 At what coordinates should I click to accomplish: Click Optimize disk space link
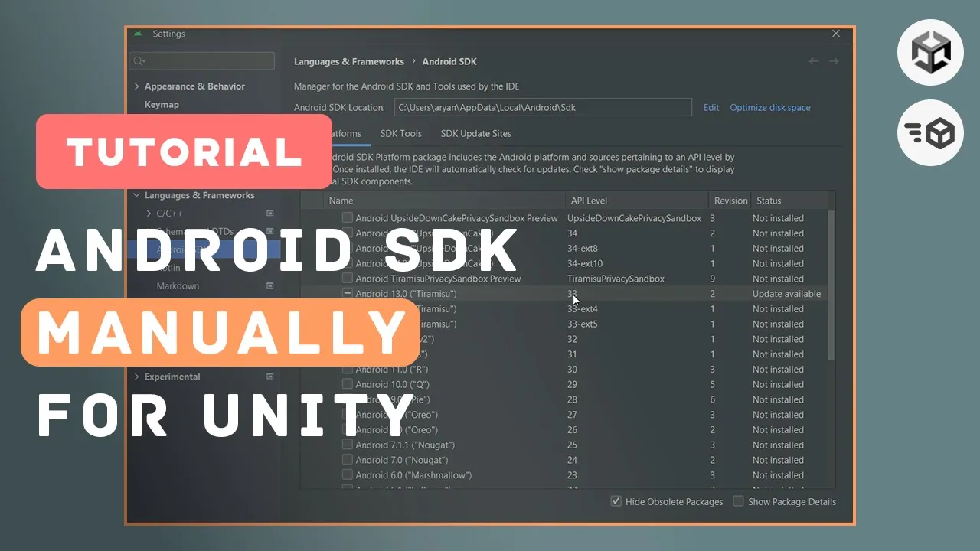(x=770, y=108)
